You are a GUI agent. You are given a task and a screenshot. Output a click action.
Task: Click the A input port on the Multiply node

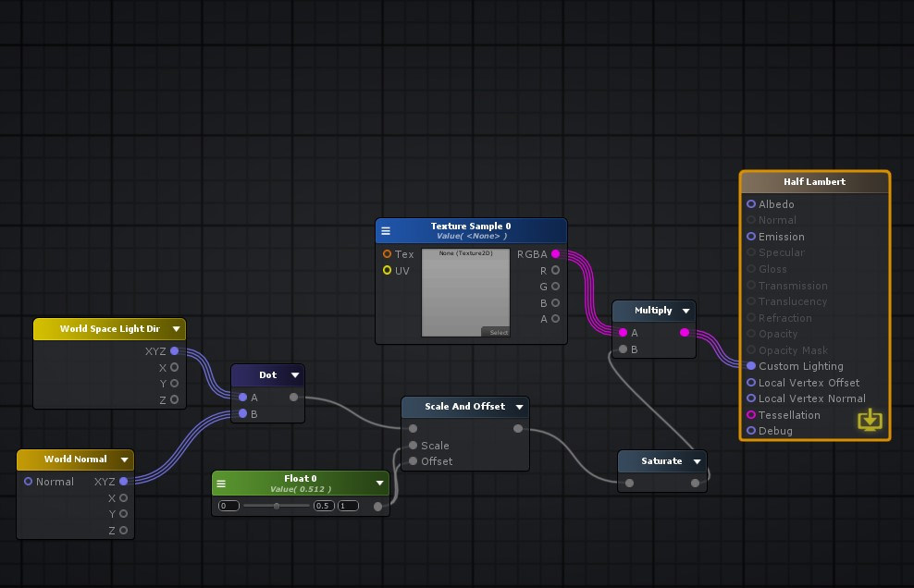coord(623,333)
